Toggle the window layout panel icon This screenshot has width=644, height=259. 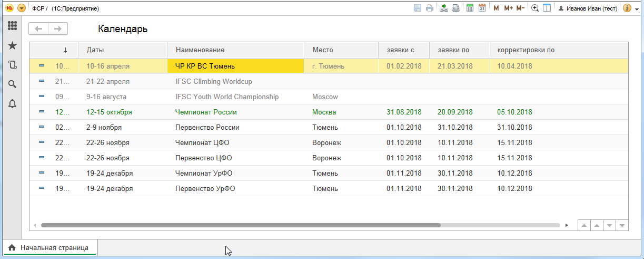547,8
